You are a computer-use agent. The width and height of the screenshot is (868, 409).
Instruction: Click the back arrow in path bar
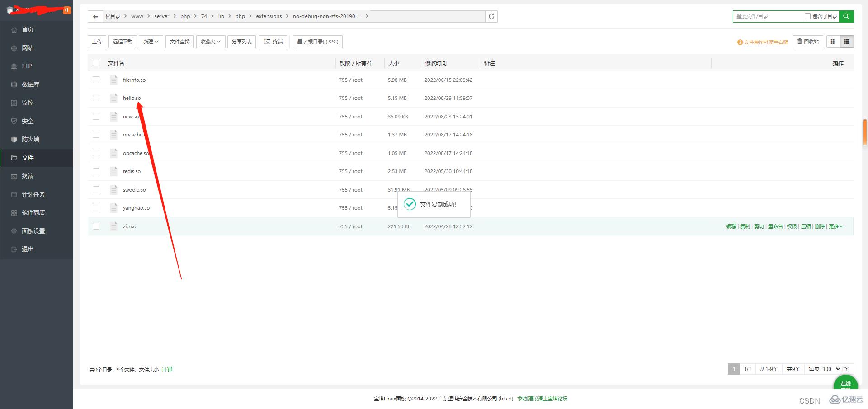tap(95, 16)
